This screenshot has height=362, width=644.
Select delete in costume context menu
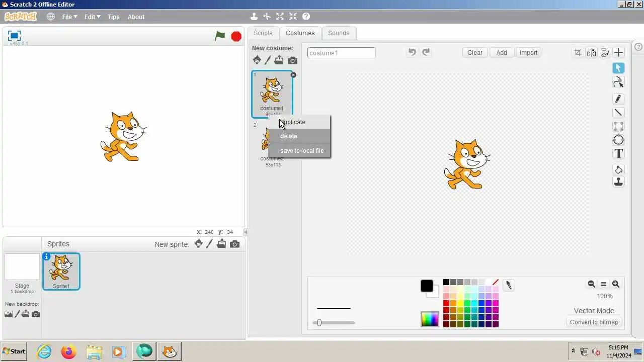pyautogui.click(x=299, y=136)
